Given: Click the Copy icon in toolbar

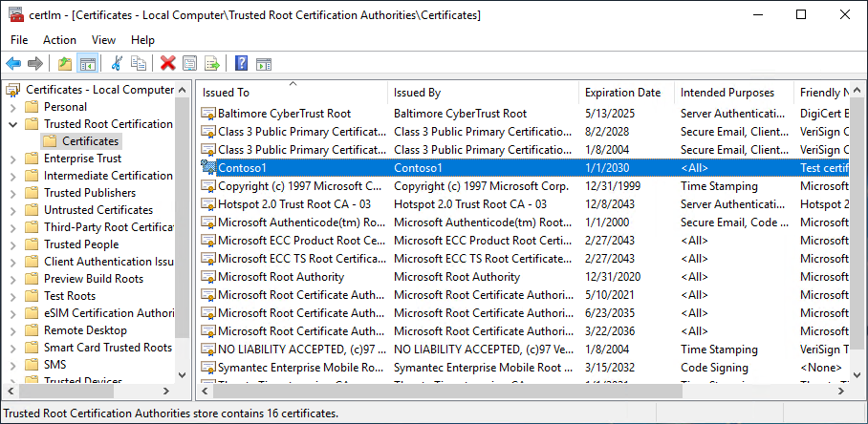Looking at the screenshot, I should [139, 64].
